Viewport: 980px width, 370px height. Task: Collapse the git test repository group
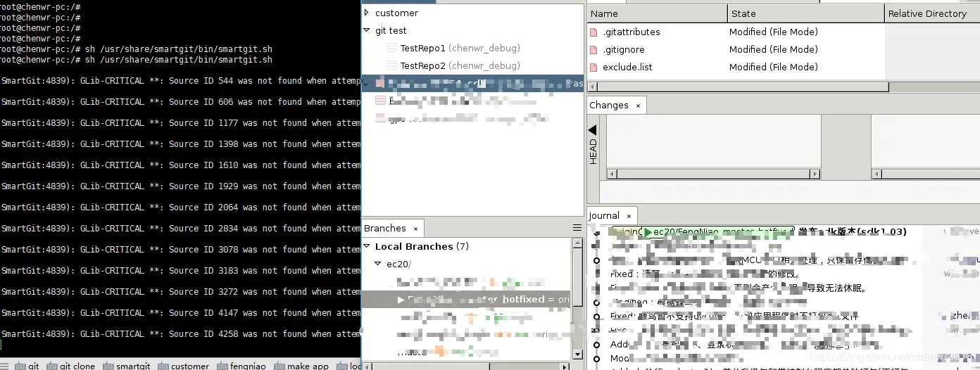click(x=367, y=30)
